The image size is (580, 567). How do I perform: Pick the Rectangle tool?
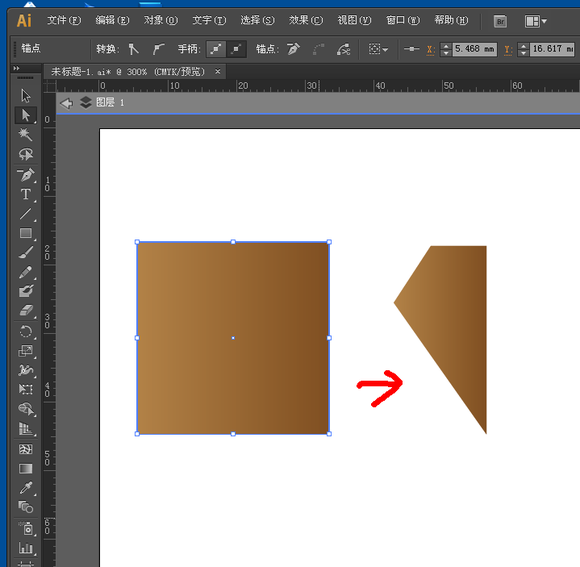tap(26, 233)
